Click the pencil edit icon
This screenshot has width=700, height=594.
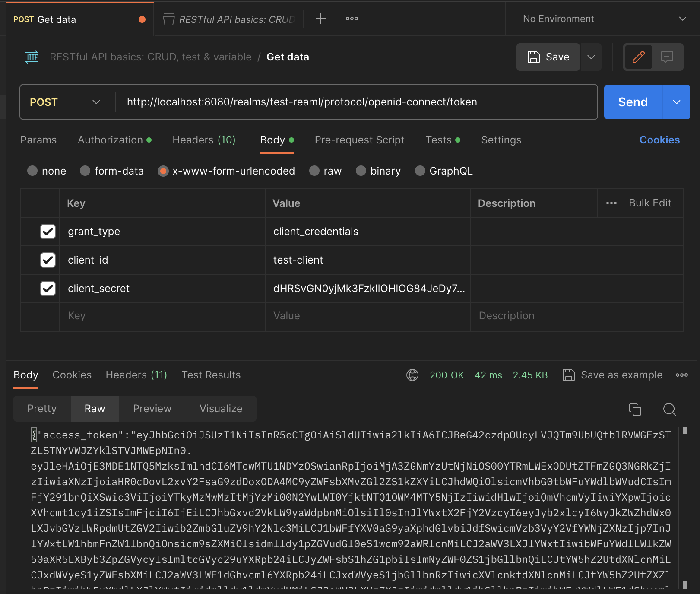tap(638, 57)
